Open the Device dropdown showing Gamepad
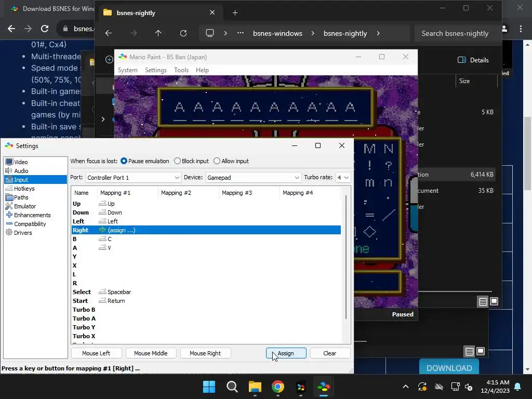532x399 pixels. point(254,178)
